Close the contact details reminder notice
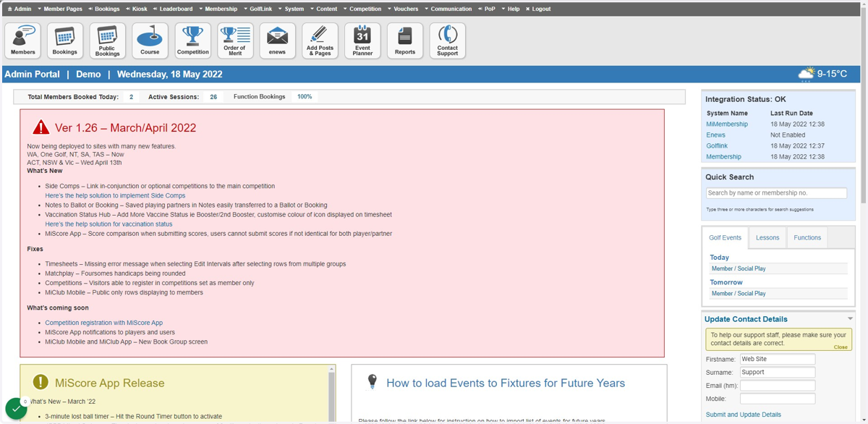 point(841,347)
